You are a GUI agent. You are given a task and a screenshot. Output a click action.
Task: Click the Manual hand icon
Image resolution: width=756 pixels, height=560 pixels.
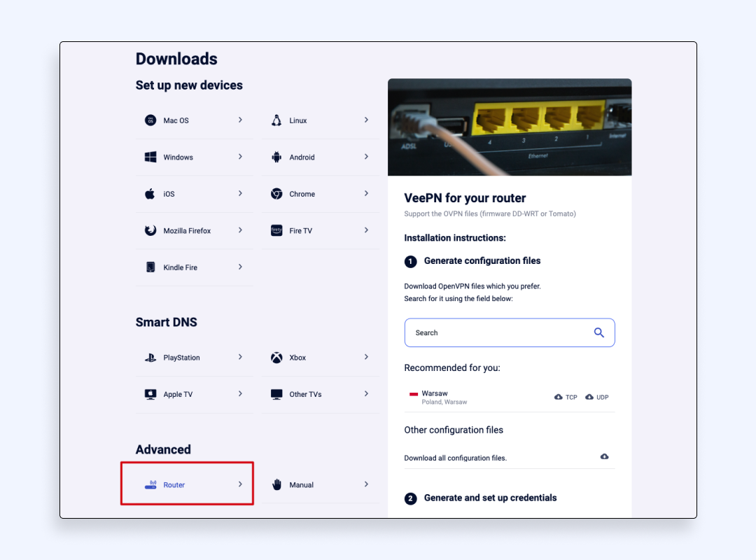[x=276, y=484]
